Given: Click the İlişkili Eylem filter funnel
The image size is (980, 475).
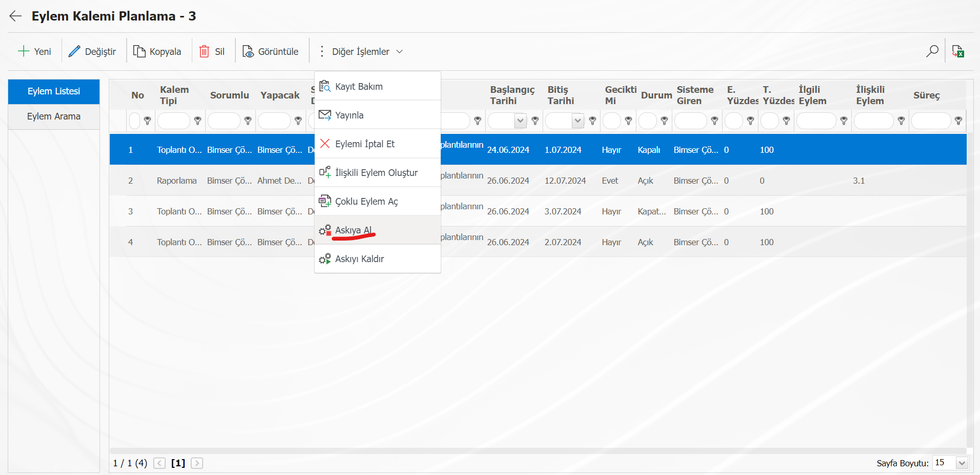Looking at the screenshot, I should (901, 121).
